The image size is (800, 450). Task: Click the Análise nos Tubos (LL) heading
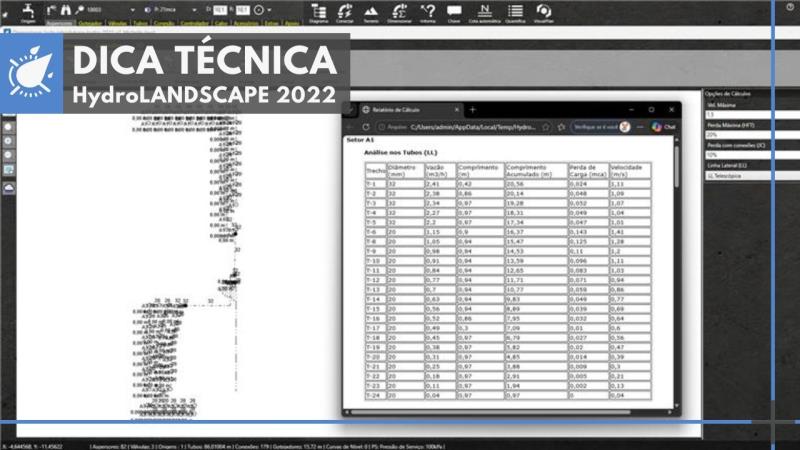click(401, 152)
